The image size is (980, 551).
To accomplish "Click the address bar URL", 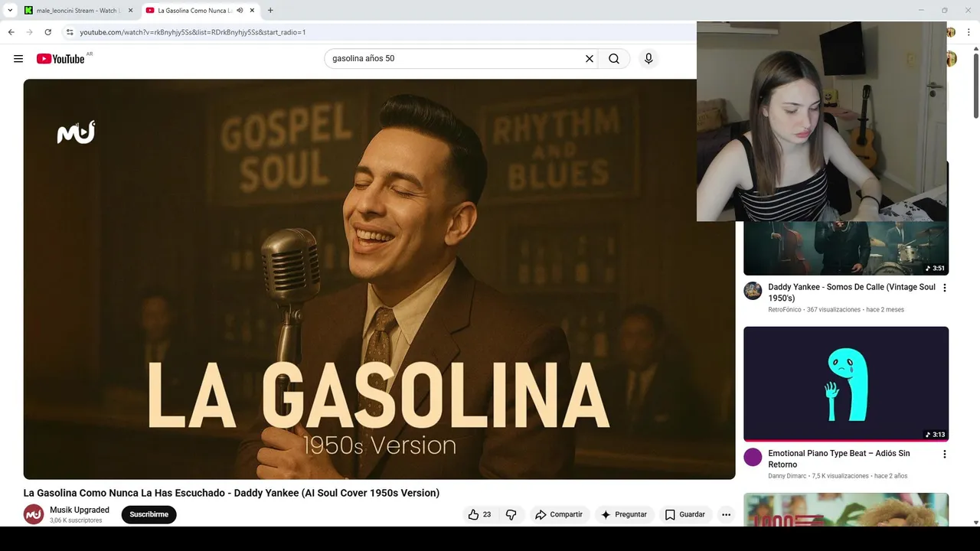I will click(x=193, y=32).
